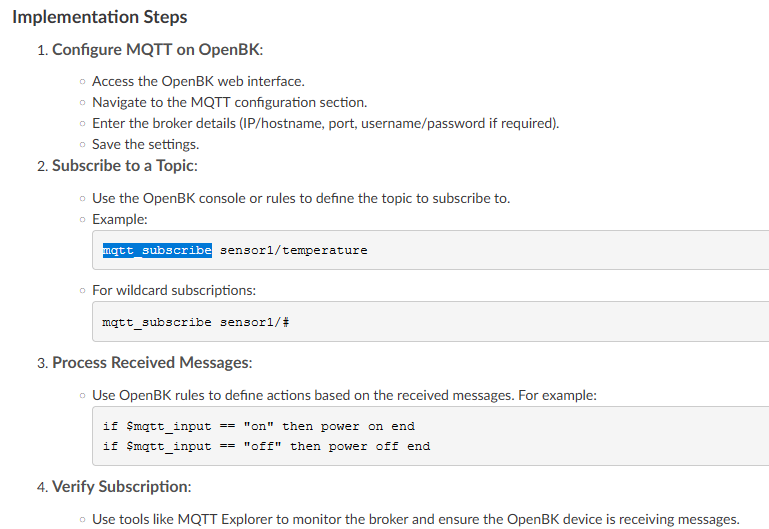Image resolution: width=769 pixels, height=529 pixels.
Task: Click the Configure MQTT on OpenBK heading
Action: 157,50
